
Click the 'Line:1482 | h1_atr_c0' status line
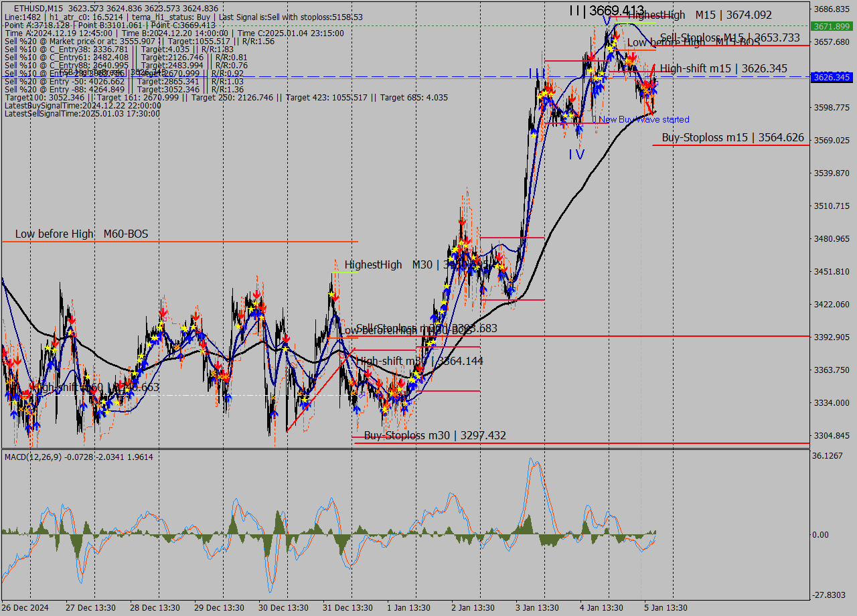pos(184,17)
